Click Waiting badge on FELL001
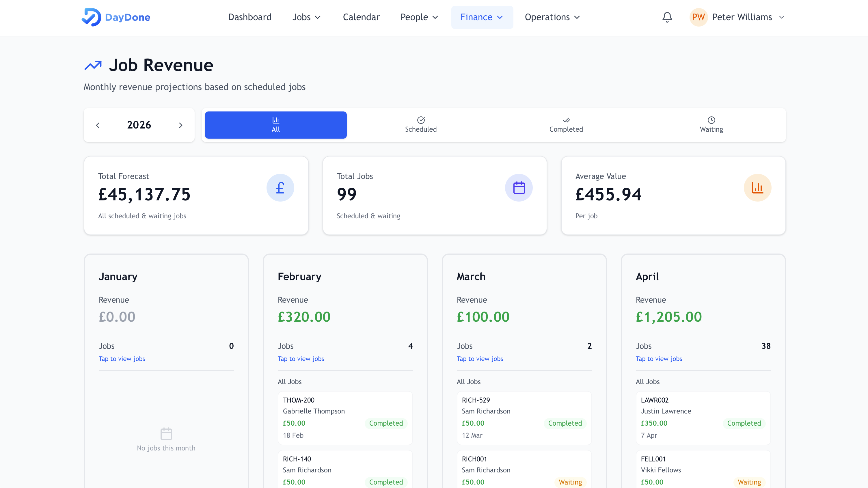Image resolution: width=868 pixels, height=488 pixels. [x=749, y=482]
